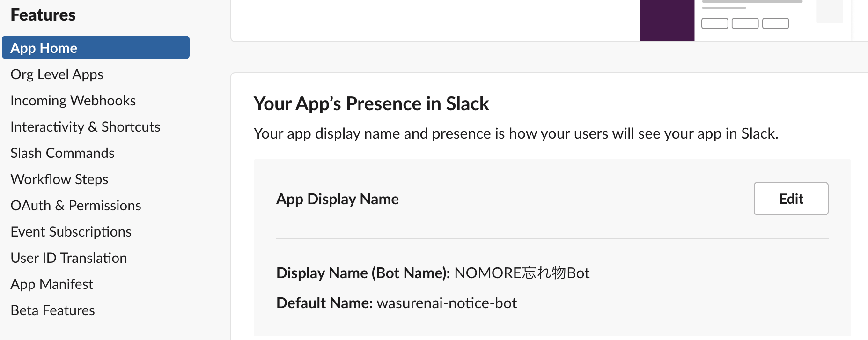The image size is (868, 340).
Task: Select User ID Translation
Action: (x=69, y=258)
